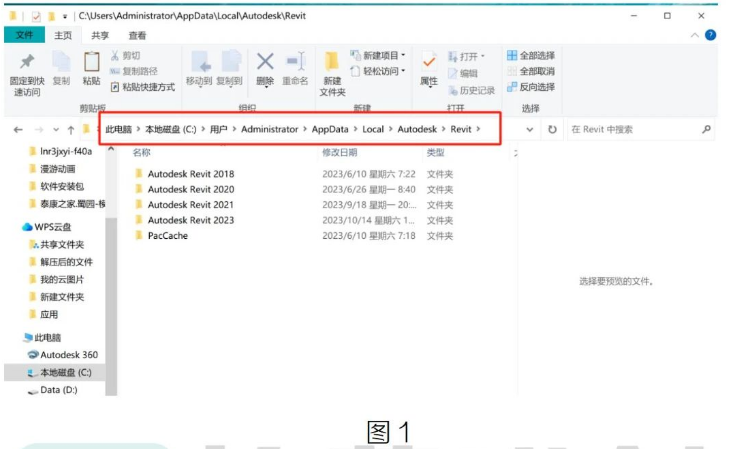
Task: Open the 打开 dropdown in ribbon
Action: pos(466,57)
